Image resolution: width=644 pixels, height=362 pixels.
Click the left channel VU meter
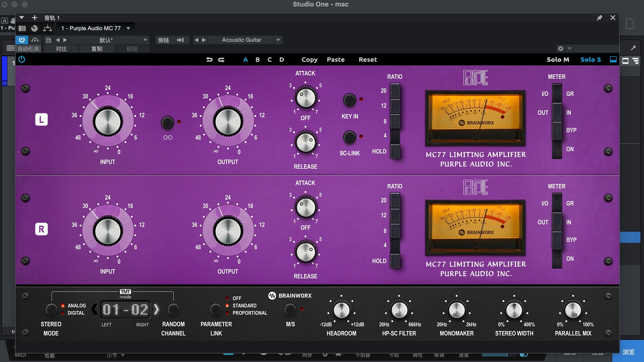coord(475,118)
